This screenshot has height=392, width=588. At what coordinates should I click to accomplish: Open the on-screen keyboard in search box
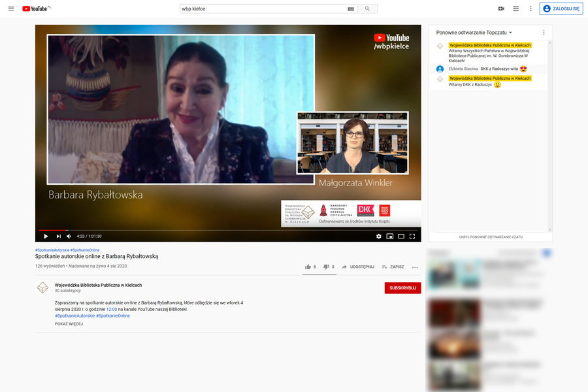[351, 9]
